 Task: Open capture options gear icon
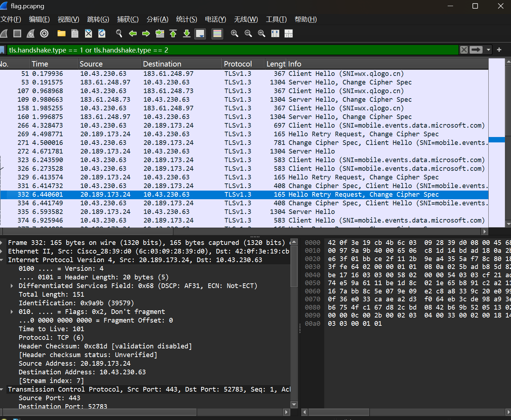[44, 33]
